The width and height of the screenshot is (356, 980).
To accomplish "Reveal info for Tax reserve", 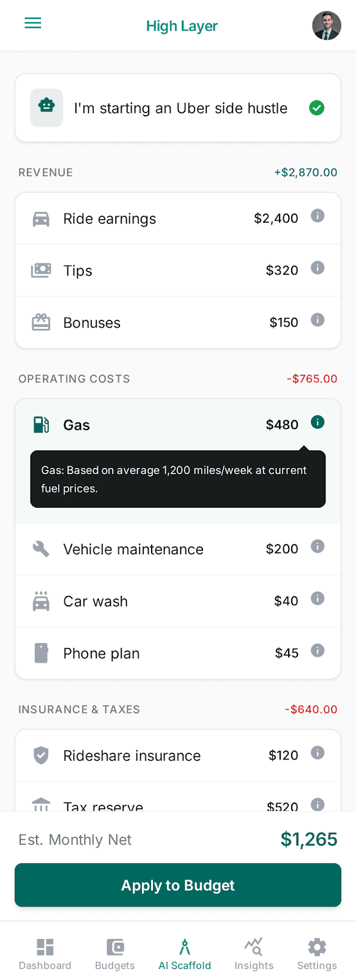I will (317, 805).
